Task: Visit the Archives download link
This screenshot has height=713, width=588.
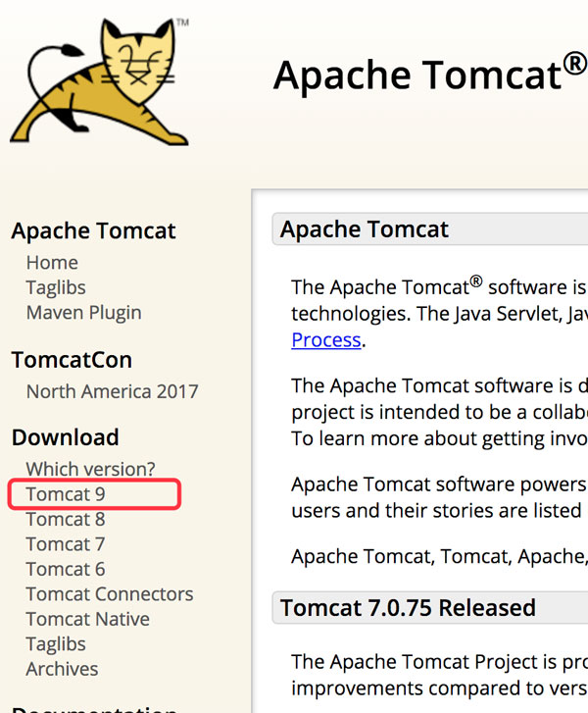Action: coord(63,669)
